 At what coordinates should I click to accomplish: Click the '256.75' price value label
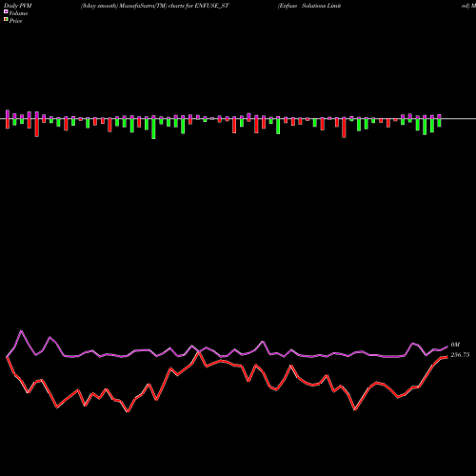click(460, 355)
